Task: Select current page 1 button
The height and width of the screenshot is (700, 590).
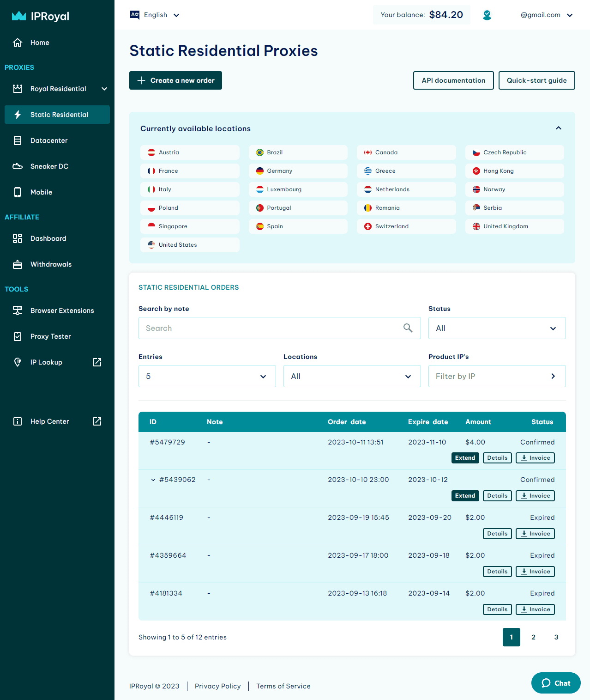Action: pos(512,637)
